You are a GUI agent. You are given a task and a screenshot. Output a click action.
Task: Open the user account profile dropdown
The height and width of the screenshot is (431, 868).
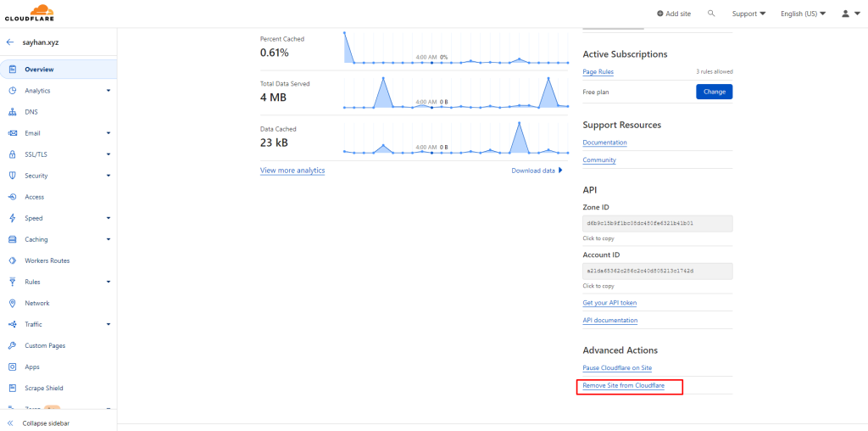[849, 14]
